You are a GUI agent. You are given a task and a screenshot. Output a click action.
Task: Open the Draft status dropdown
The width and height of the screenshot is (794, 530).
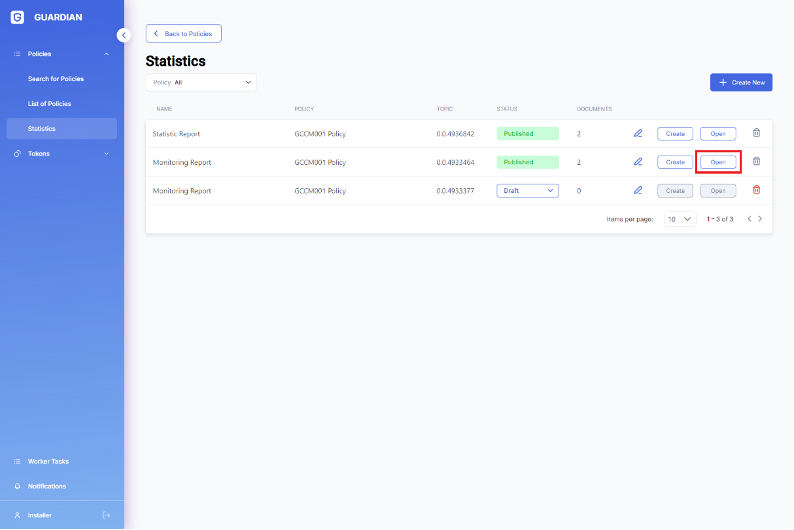pyautogui.click(x=527, y=190)
